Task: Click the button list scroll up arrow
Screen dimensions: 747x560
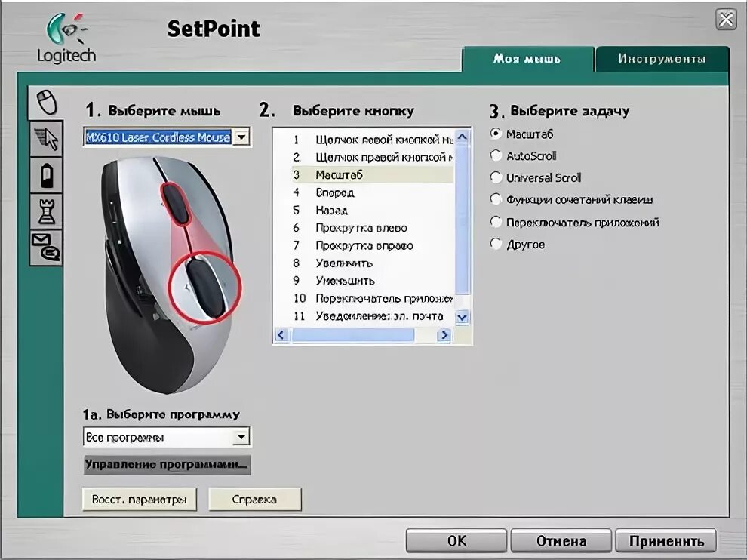Action: pyautogui.click(x=462, y=137)
